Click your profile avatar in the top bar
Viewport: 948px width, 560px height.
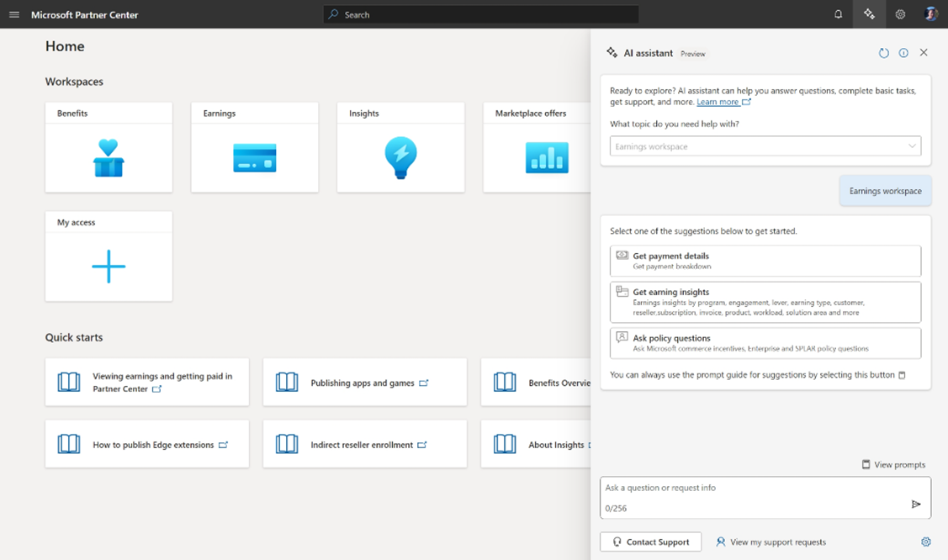(931, 14)
